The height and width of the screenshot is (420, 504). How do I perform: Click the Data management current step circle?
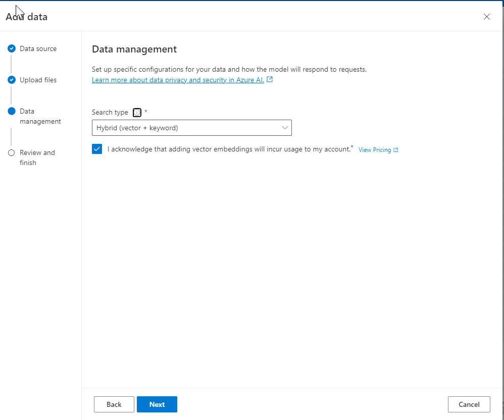point(12,112)
